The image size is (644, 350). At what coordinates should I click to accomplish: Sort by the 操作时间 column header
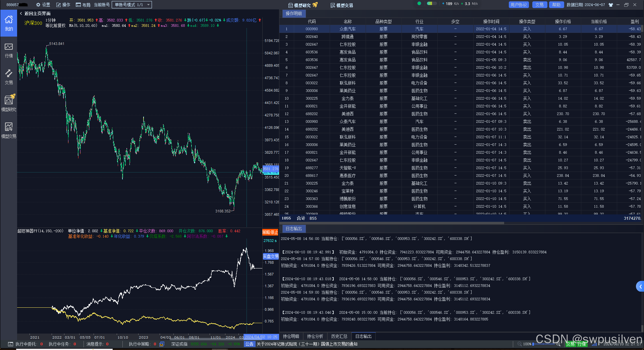[x=491, y=21]
